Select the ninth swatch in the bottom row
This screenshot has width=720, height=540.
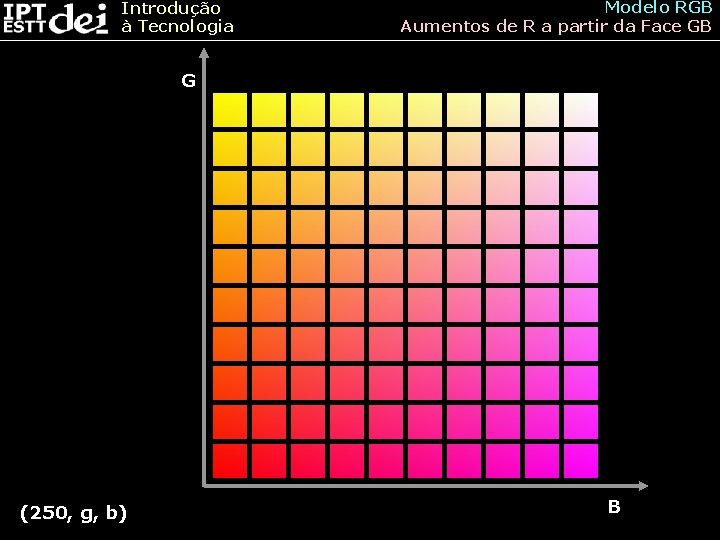542,461
